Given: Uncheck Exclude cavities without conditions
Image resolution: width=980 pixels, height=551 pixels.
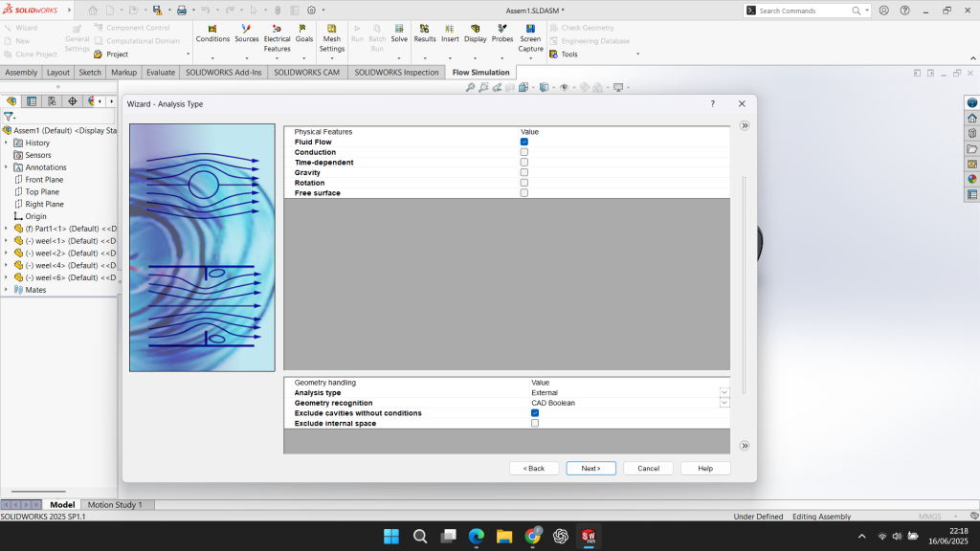Looking at the screenshot, I should click(535, 413).
